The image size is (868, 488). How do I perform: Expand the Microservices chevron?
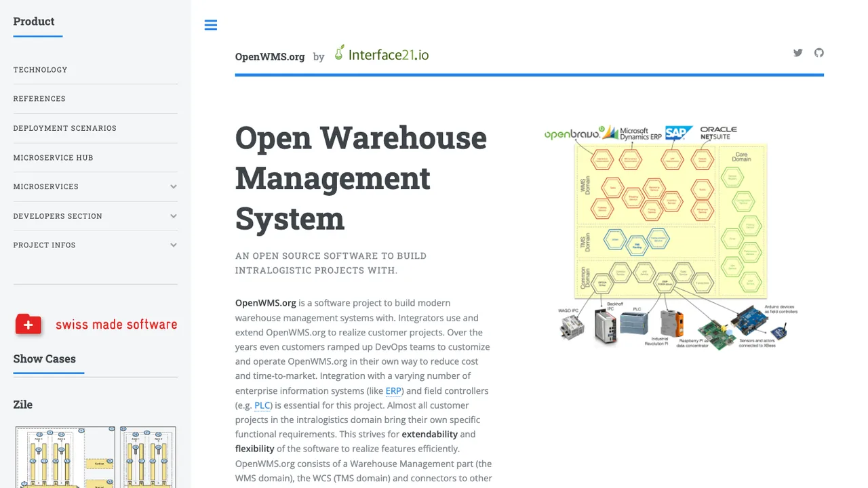pos(174,187)
